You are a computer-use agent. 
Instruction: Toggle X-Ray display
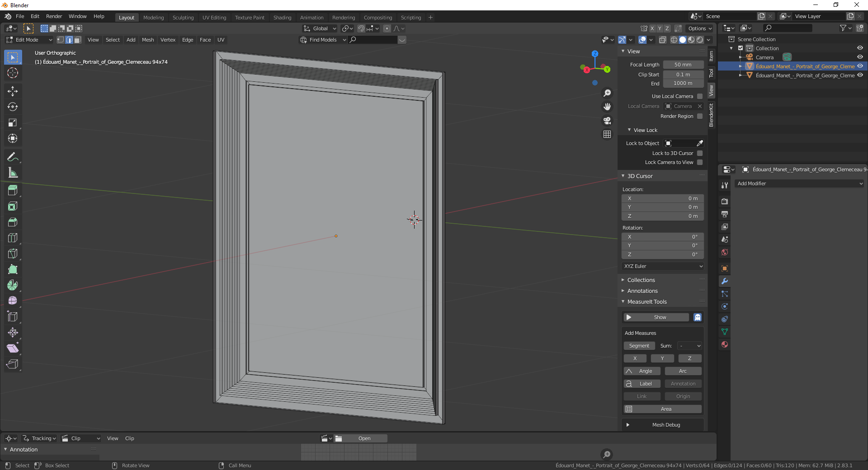click(662, 40)
